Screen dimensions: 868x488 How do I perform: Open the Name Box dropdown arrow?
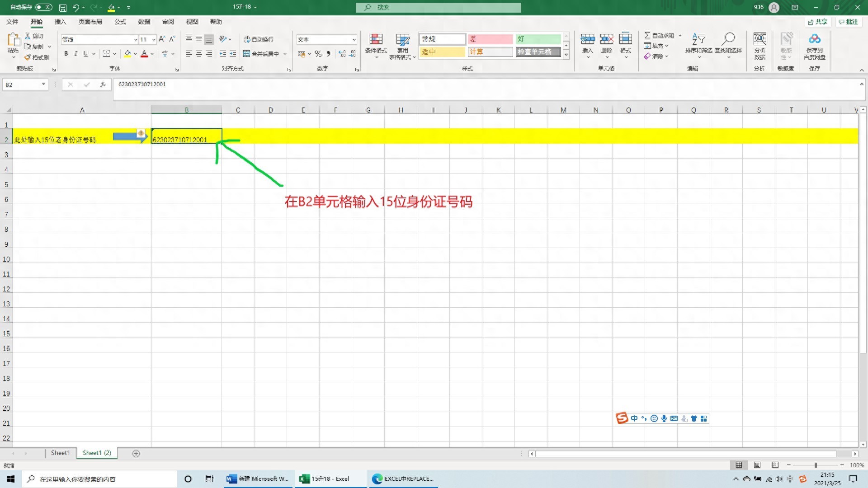coord(43,84)
